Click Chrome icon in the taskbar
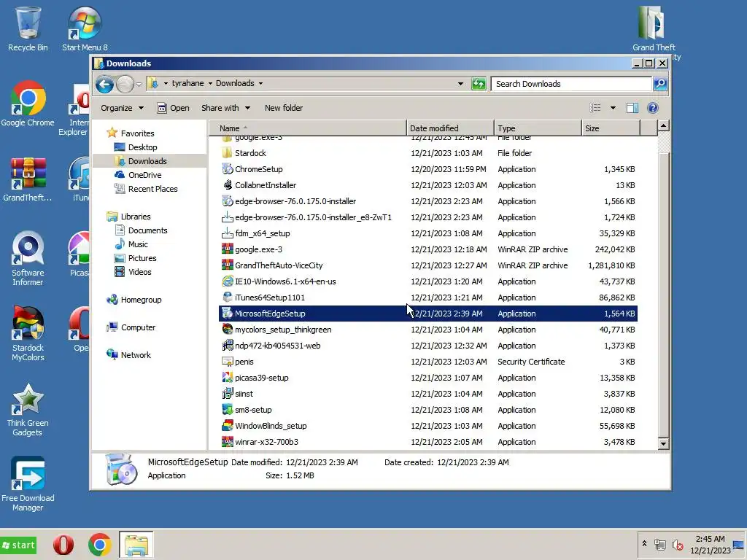747x560 pixels. click(99, 545)
